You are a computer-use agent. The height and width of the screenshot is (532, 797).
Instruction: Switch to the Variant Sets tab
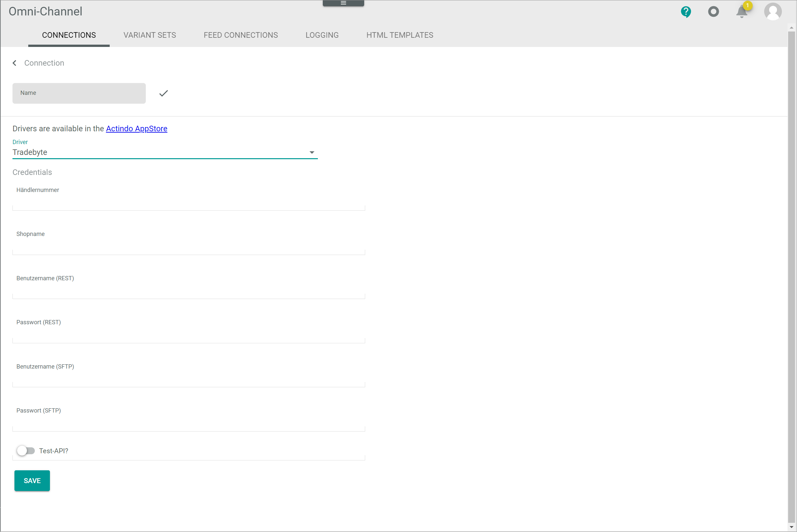click(150, 35)
